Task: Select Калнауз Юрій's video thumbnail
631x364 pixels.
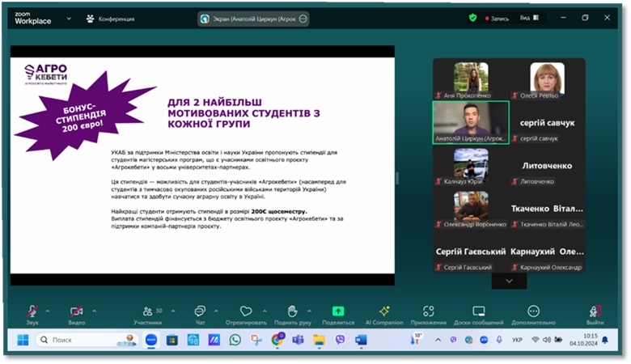Action: [x=471, y=166]
